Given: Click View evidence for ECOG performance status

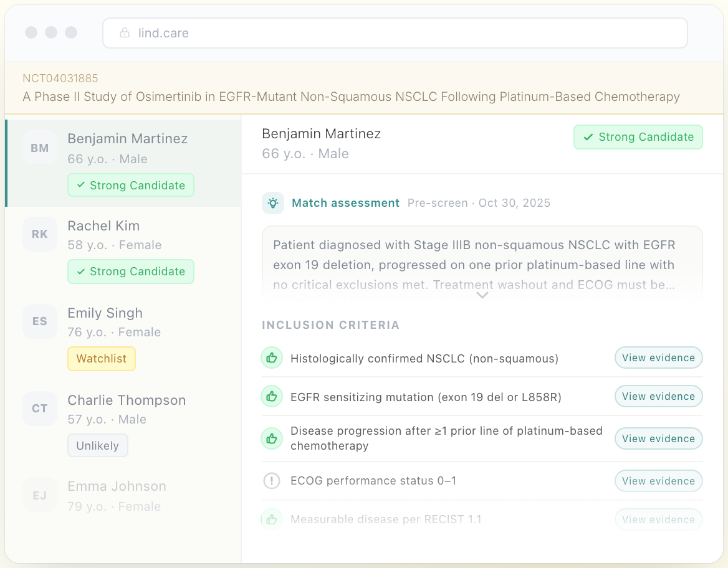Looking at the screenshot, I should (658, 480).
